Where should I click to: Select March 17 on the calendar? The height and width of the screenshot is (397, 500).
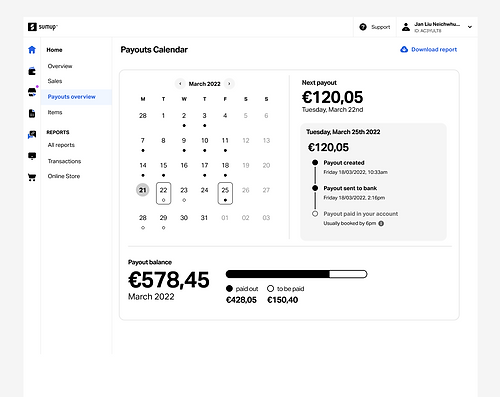[x=205, y=165]
